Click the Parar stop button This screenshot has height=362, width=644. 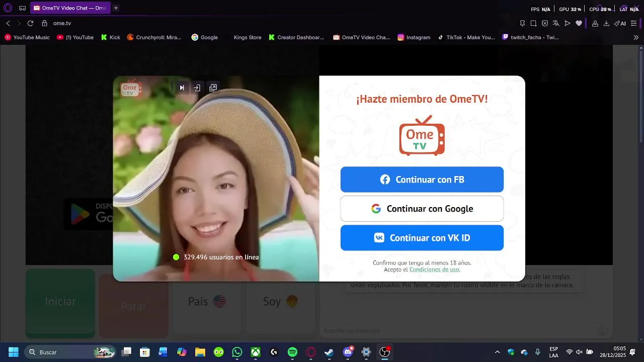[134, 306]
